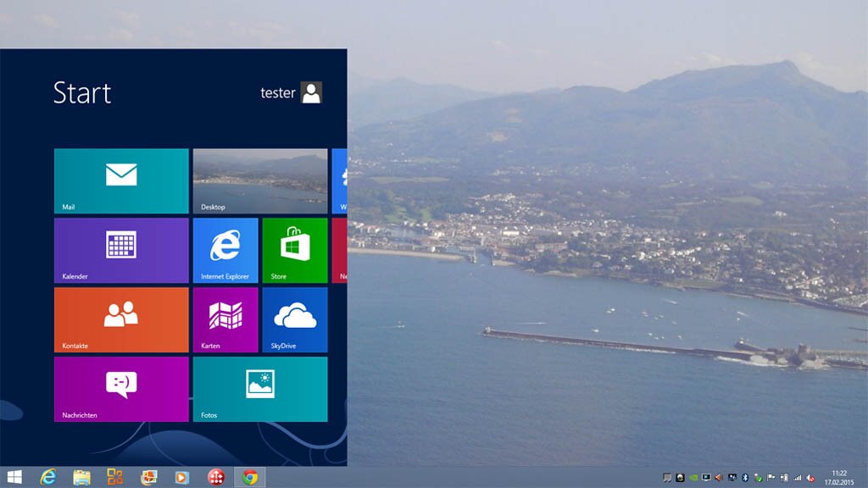Image resolution: width=868 pixels, height=488 pixels.
Task: Click the Bluetooth tray icon
Action: [x=745, y=478]
